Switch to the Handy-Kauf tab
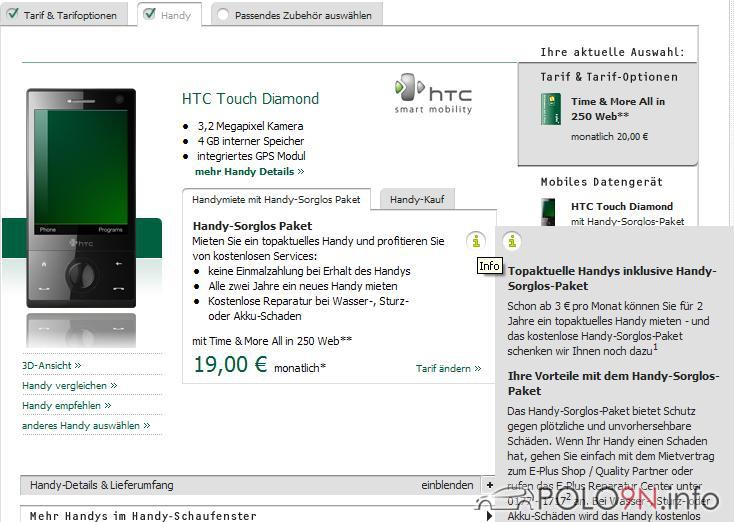This screenshot has width=734, height=522. point(417,200)
